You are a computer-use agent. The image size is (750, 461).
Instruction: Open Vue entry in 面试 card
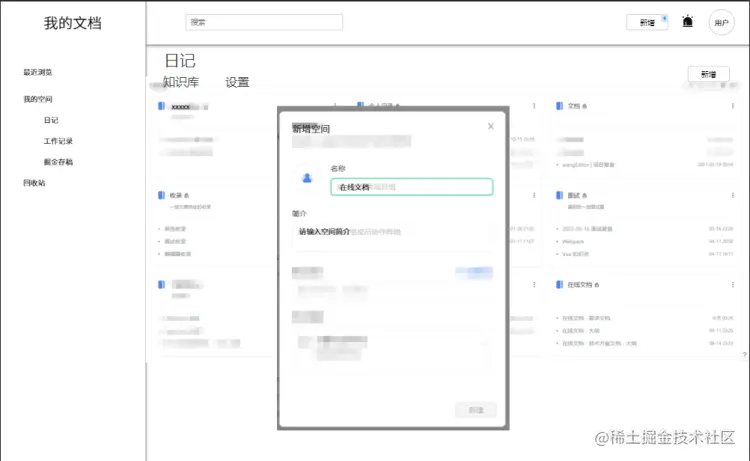(575, 254)
